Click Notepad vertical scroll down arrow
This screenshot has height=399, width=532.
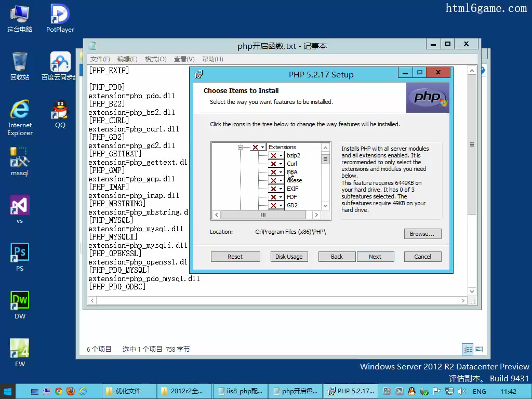pos(472,292)
